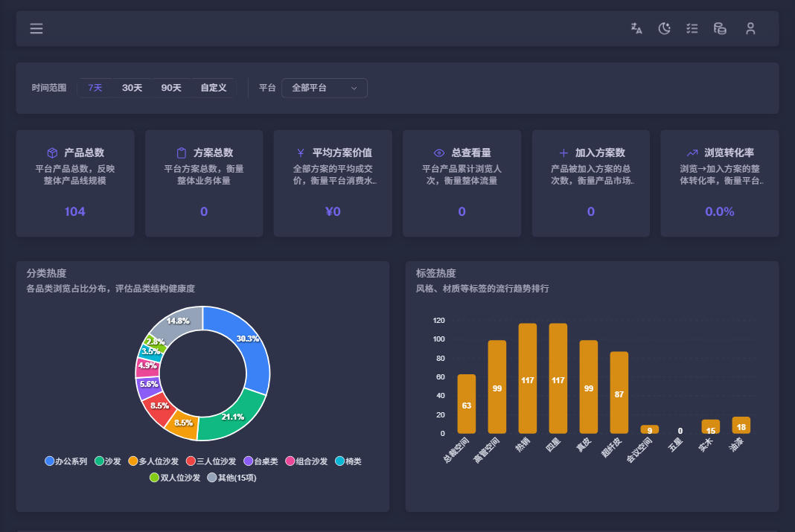Click the bar labeled 15
The image size is (795, 532).
tap(711, 426)
